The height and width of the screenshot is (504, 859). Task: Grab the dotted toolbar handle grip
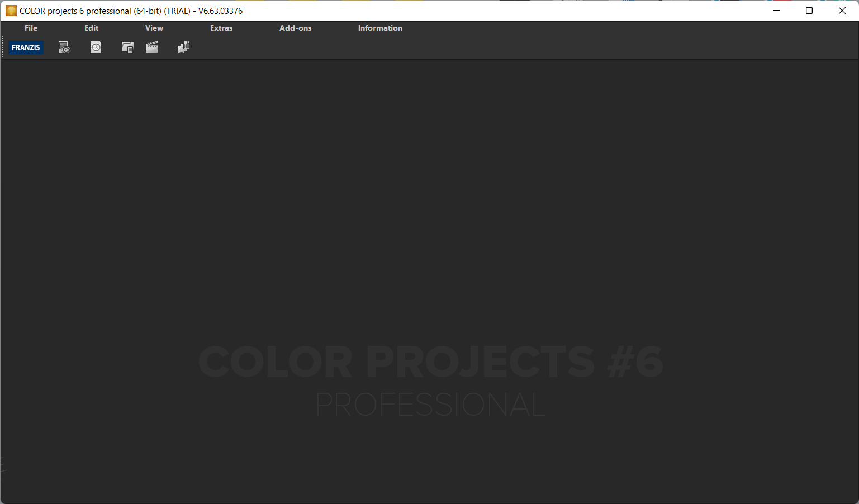click(x=3, y=47)
